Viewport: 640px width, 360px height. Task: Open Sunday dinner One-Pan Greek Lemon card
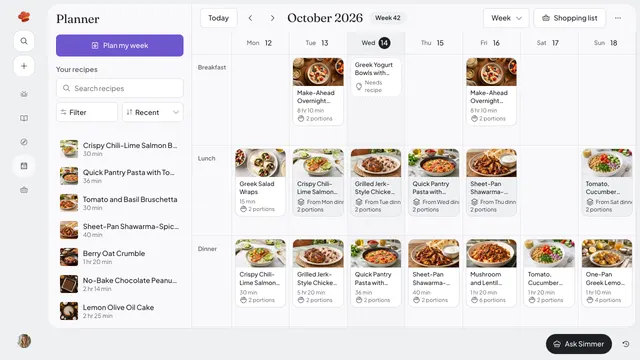coord(607,273)
